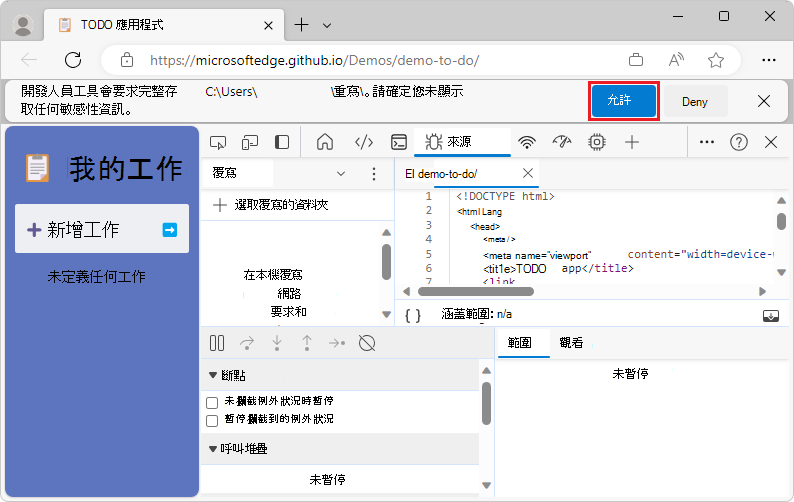Open the new tab plus button
Viewport: 794px width, 502px height.
coord(301,24)
